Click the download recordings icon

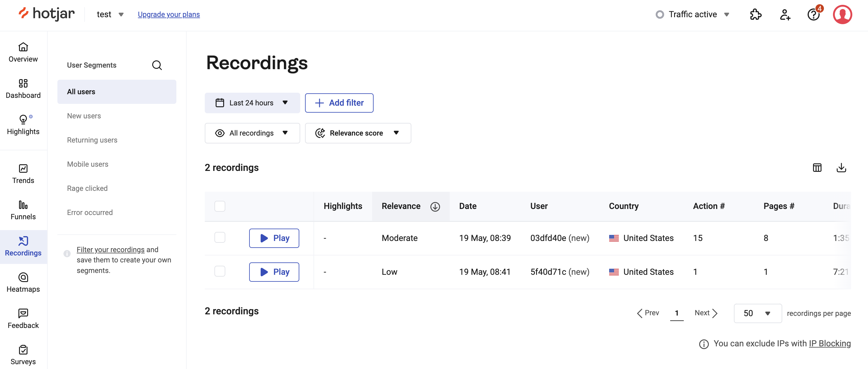(841, 168)
